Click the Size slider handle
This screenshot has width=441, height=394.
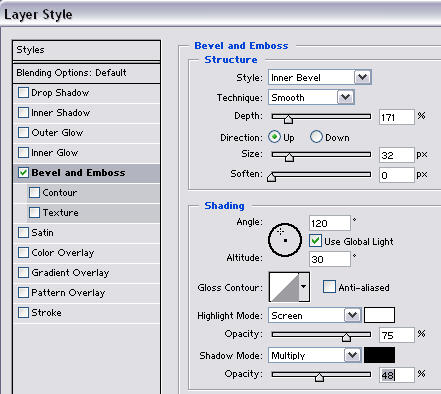click(x=289, y=157)
